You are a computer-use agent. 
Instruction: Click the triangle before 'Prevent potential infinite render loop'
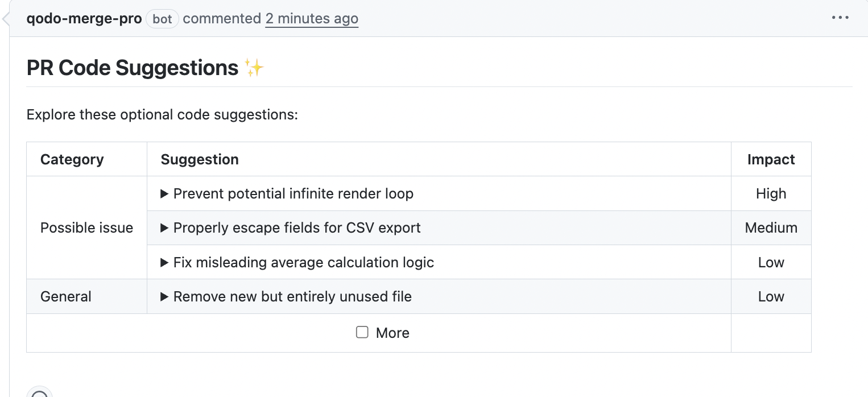coord(164,193)
